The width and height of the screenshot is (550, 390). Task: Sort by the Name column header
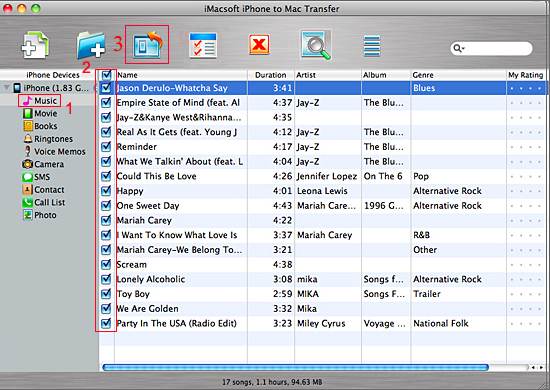click(181, 75)
